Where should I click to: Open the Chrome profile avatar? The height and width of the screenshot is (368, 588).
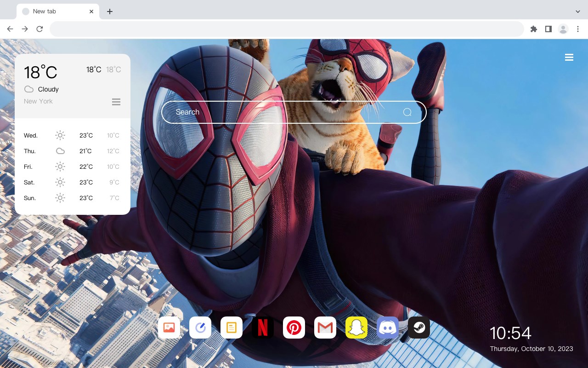pos(563,29)
